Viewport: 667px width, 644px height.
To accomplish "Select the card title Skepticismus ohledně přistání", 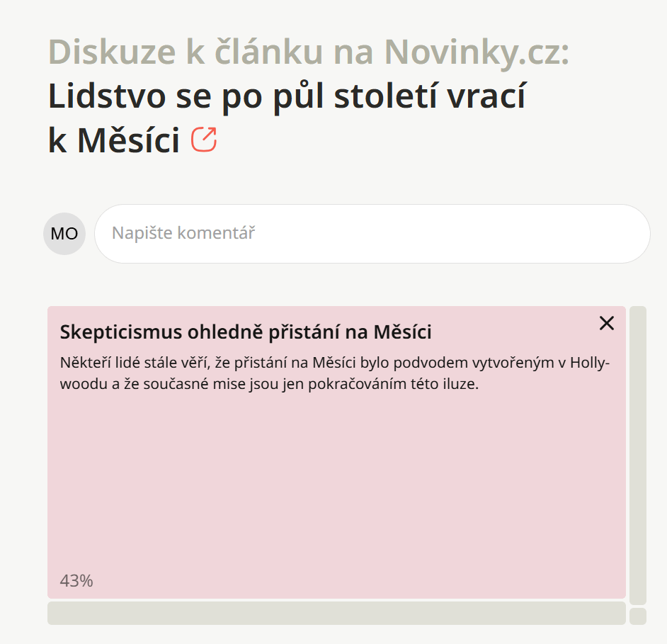I will [246, 332].
